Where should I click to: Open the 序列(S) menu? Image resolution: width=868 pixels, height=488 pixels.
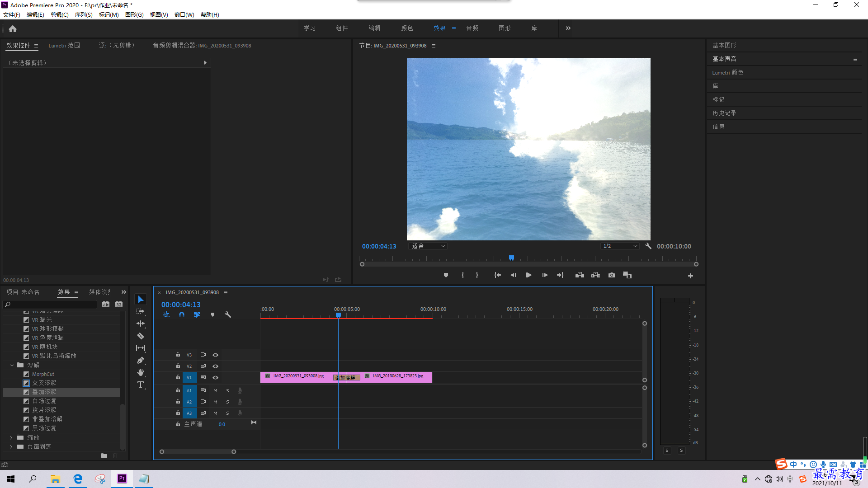[84, 15]
